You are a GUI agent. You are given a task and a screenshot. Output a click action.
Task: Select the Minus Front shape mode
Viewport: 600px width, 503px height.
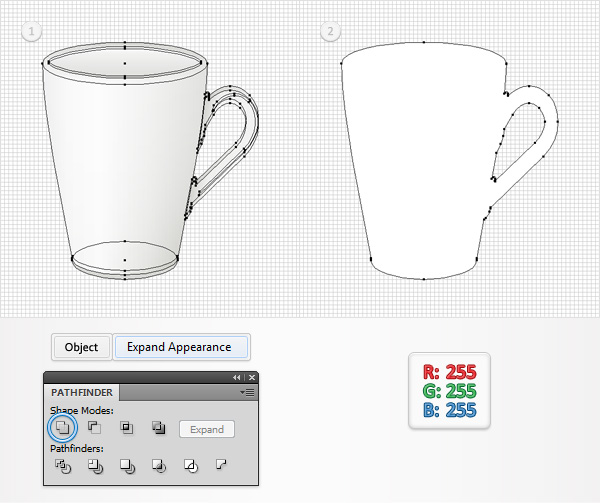click(x=95, y=427)
